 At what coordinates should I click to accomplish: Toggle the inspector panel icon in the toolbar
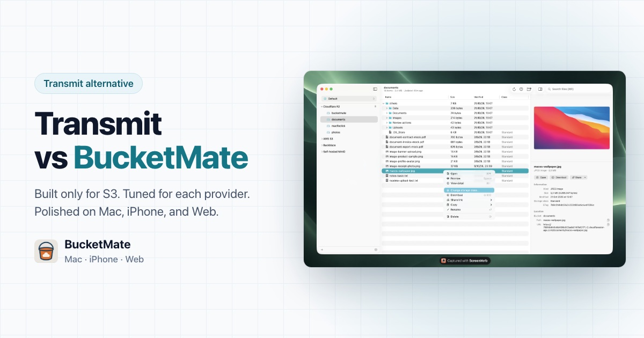(540, 89)
